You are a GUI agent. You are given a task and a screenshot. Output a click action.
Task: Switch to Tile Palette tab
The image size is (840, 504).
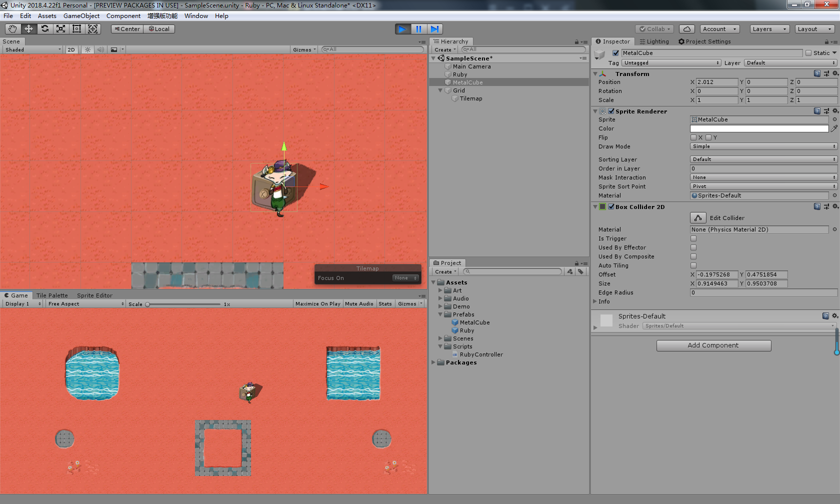pos(52,295)
